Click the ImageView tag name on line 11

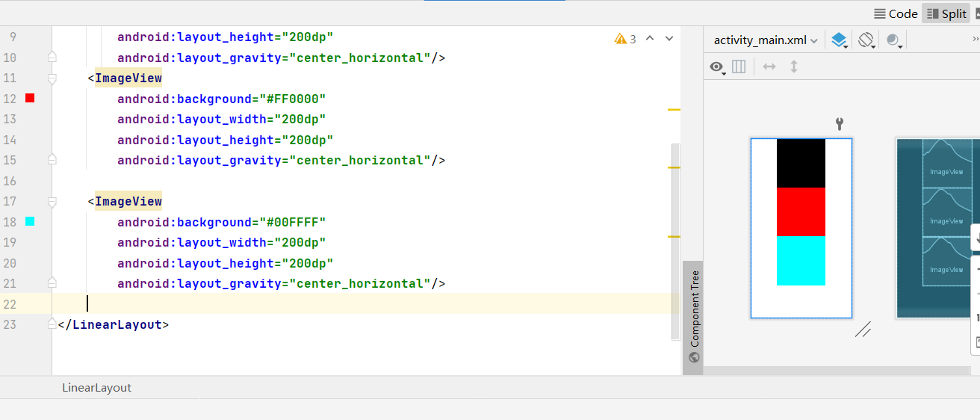(128, 78)
